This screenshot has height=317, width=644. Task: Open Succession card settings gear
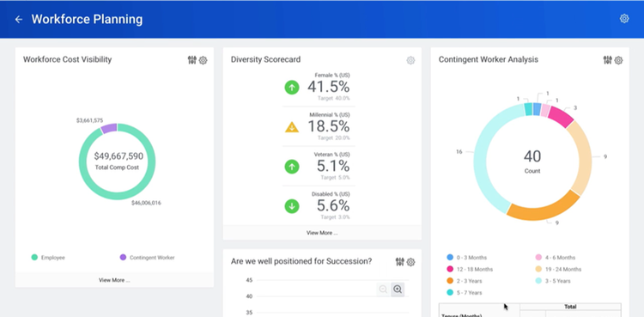point(410,262)
